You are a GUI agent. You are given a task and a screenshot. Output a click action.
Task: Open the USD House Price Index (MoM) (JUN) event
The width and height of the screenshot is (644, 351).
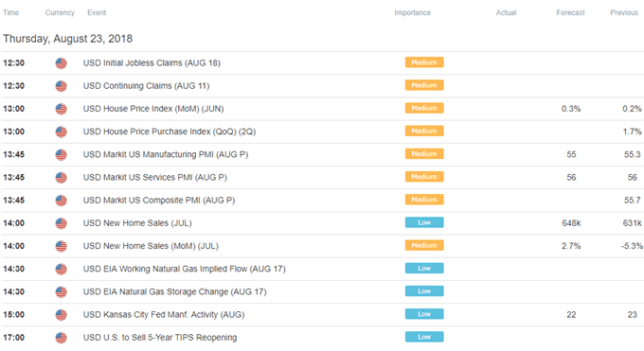point(153,109)
